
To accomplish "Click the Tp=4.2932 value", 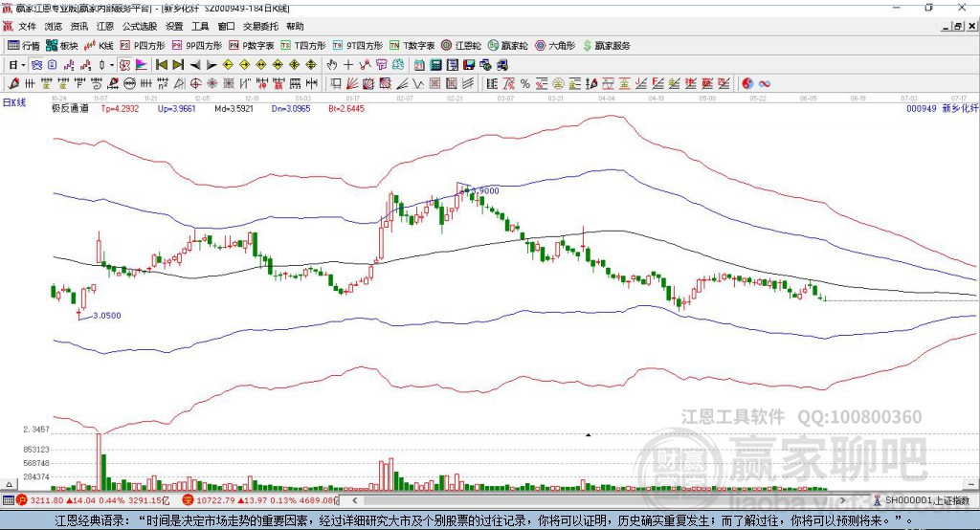I will [120, 108].
